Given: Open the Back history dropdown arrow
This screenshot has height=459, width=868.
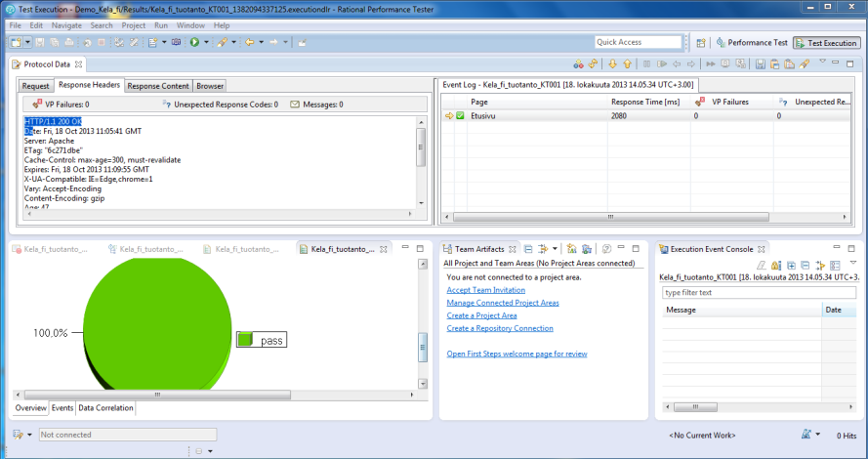Looking at the screenshot, I should pyautogui.click(x=262, y=42).
